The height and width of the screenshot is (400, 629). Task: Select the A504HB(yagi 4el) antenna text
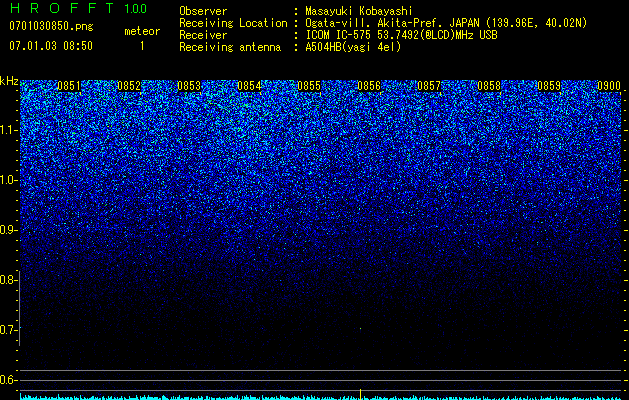pyautogui.click(x=353, y=47)
